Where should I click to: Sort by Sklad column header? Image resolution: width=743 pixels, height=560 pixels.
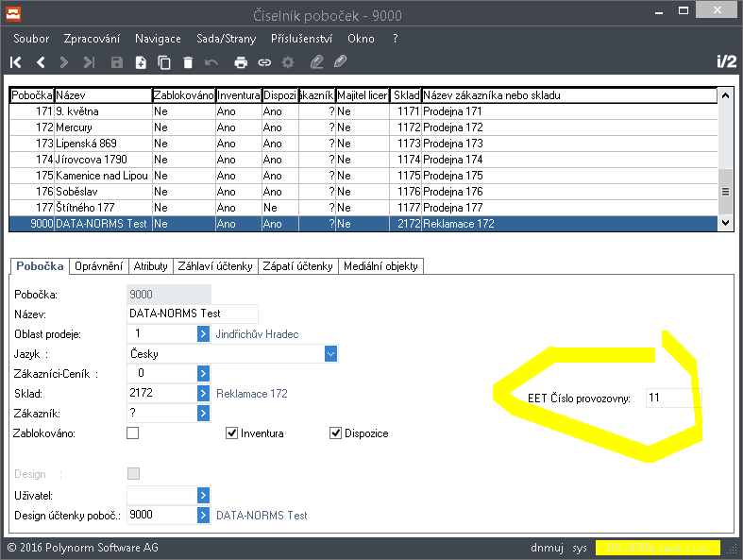[406, 95]
